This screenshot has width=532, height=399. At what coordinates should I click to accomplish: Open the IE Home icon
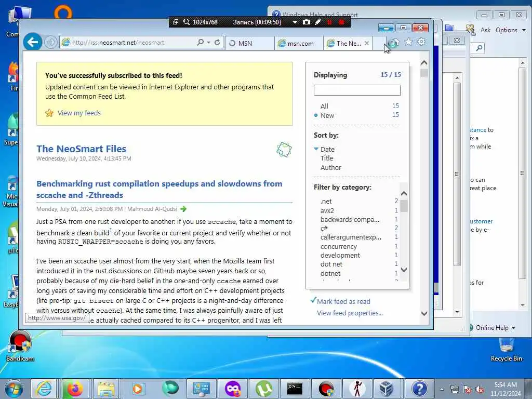coord(394,42)
